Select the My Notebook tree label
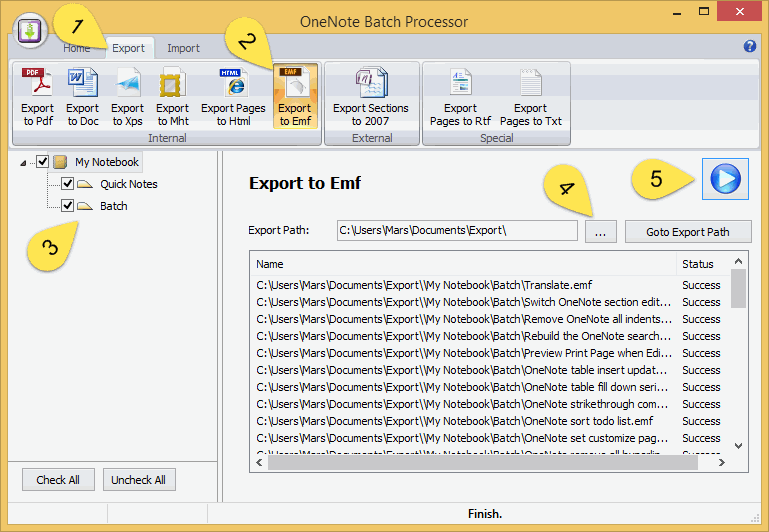Image resolution: width=769 pixels, height=532 pixels. point(107,162)
